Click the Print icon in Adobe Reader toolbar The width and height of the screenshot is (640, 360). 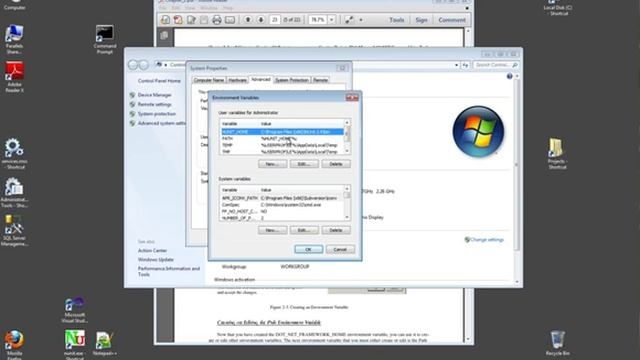click(217, 20)
